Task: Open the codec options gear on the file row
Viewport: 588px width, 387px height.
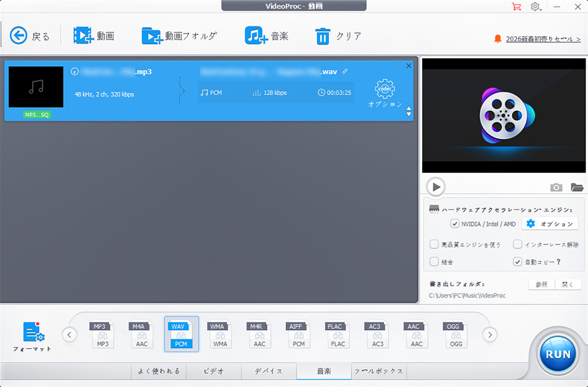Action: pyautogui.click(x=385, y=88)
